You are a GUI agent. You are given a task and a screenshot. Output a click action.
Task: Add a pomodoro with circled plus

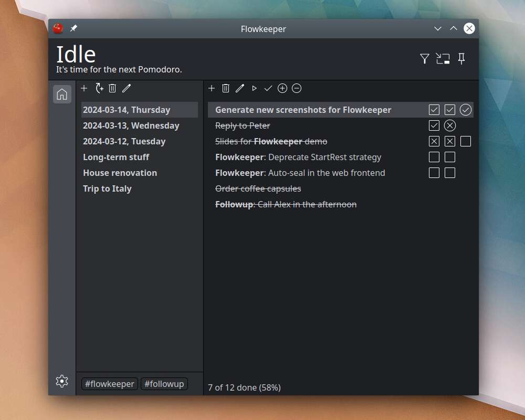[282, 88]
